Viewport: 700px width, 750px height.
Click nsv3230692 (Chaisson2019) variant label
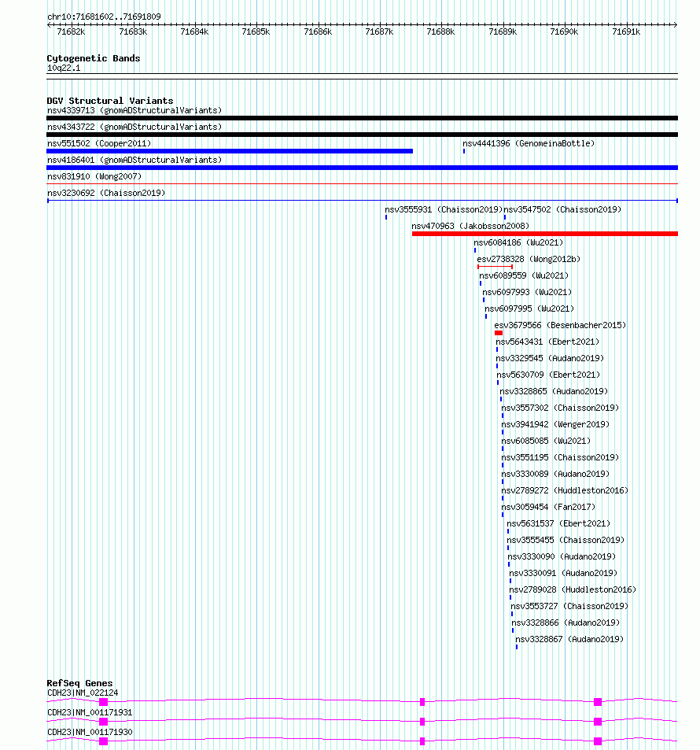106,194
